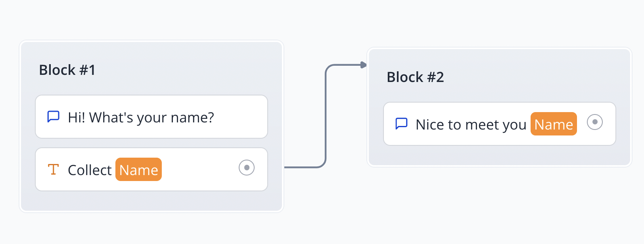Click the chat bubble icon in Block #2
Image resolution: width=644 pixels, height=244 pixels.
click(401, 124)
